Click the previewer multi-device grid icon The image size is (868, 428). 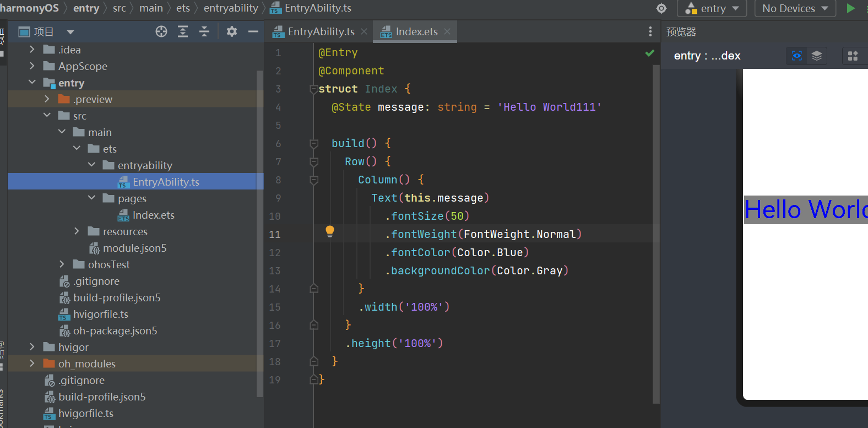853,56
